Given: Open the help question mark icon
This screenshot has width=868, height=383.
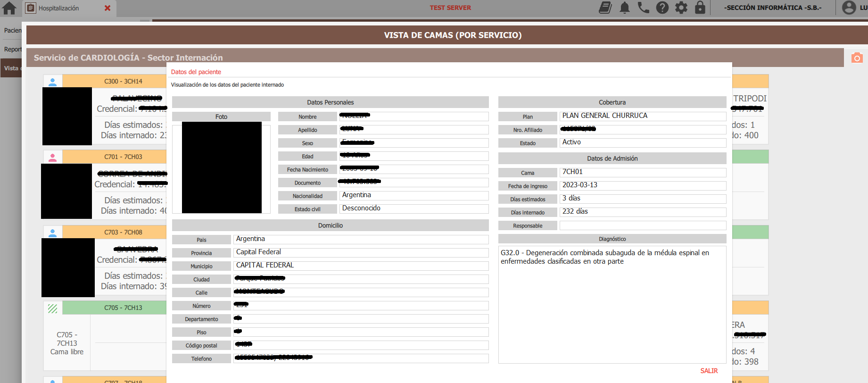Looking at the screenshot, I should (x=662, y=8).
